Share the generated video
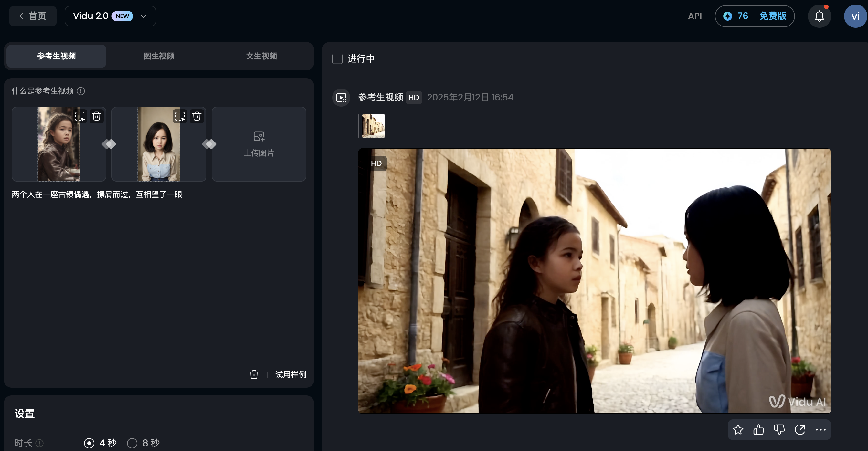Screen dimensions: 868x451 click(x=800, y=429)
